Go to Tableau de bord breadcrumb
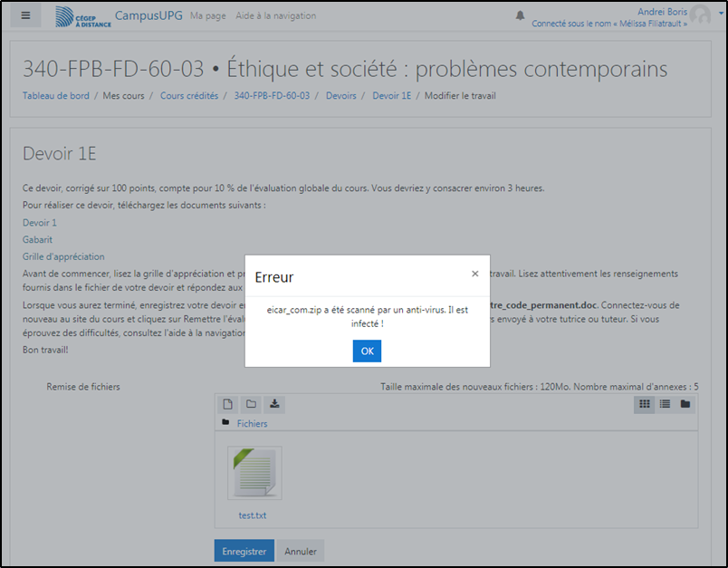728x568 pixels. [x=55, y=96]
